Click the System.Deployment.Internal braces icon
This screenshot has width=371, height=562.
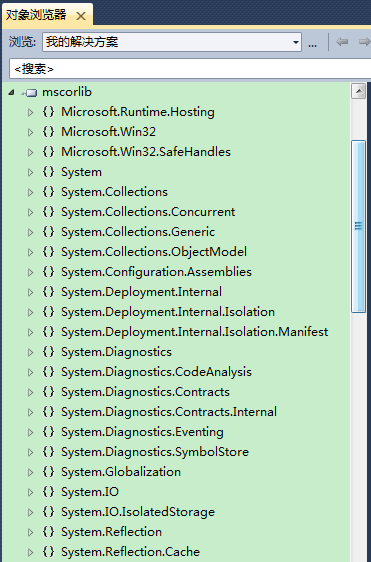click(x=48, y=292)
